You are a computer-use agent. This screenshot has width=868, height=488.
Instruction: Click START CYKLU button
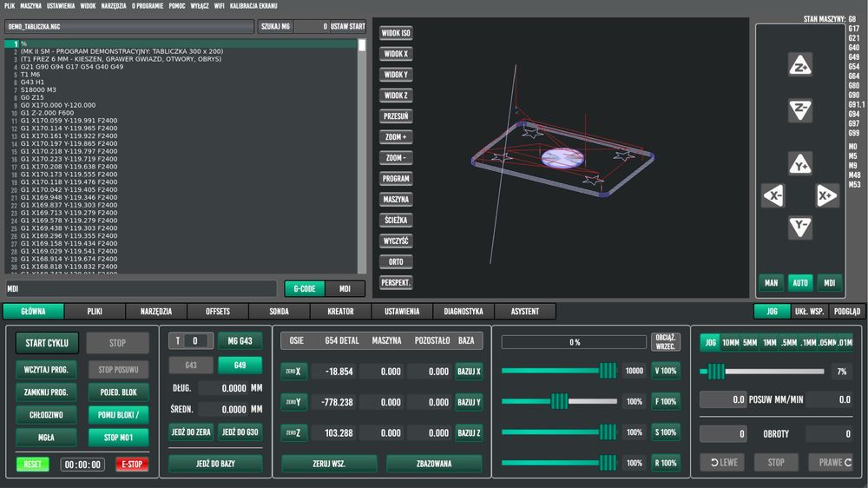click(x=47, y=343)
